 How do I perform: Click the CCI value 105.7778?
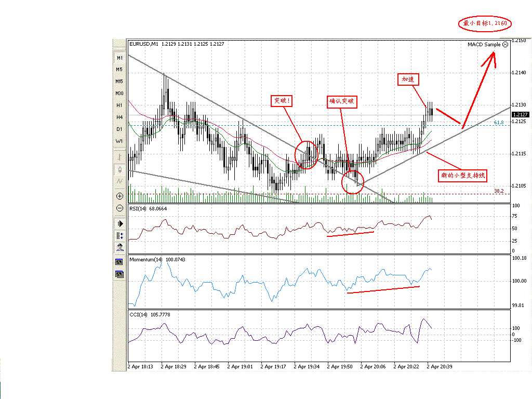coord(161,315)
